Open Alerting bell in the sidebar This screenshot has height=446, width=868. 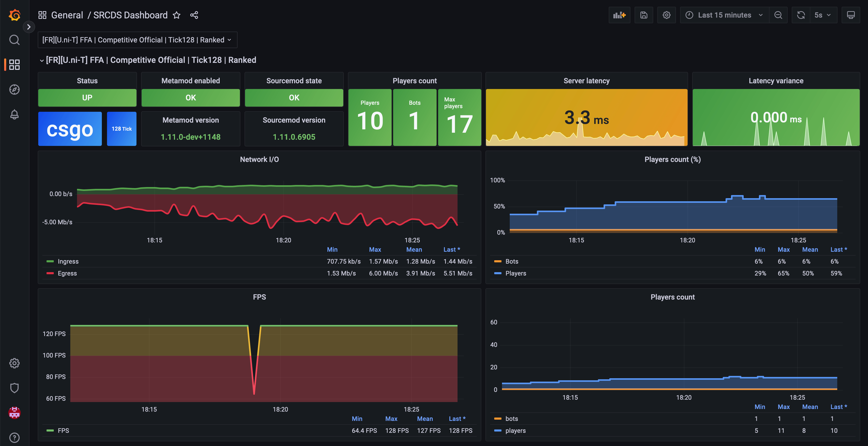click(x=14, y=115)
